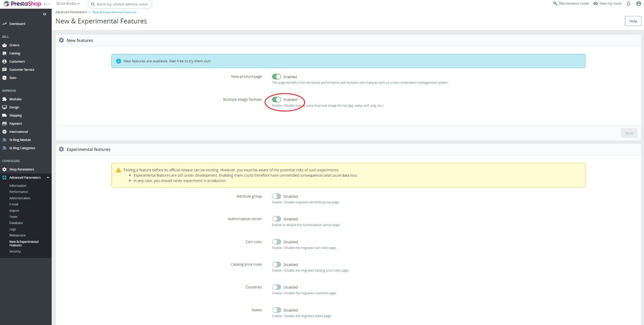Click the Stats chart icon
The width and height of the screenshot is (644, 325).
4,78
